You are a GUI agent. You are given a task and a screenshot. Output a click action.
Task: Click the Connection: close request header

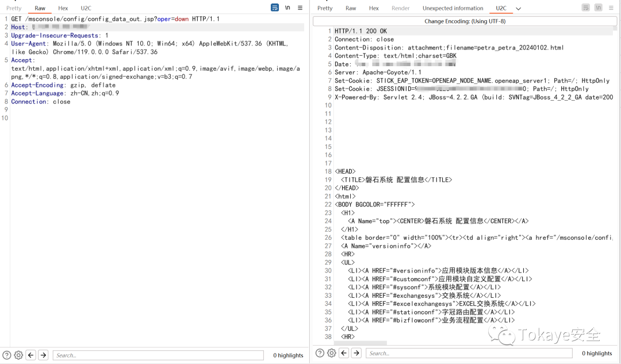point(41,102)
